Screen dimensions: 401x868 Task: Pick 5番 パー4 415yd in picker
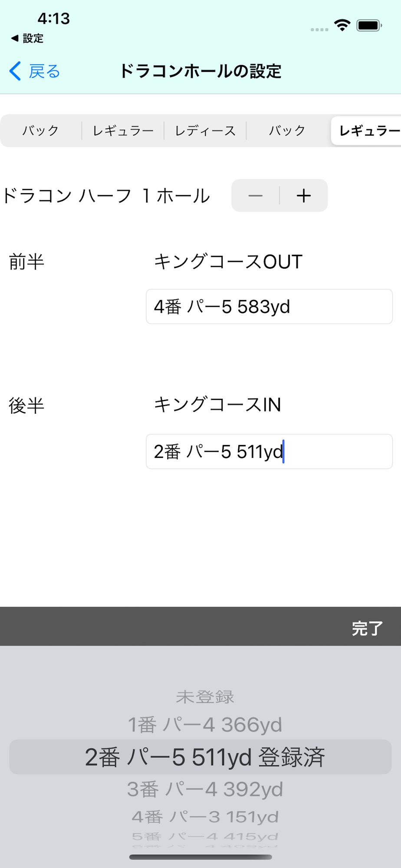coord(205,836)
